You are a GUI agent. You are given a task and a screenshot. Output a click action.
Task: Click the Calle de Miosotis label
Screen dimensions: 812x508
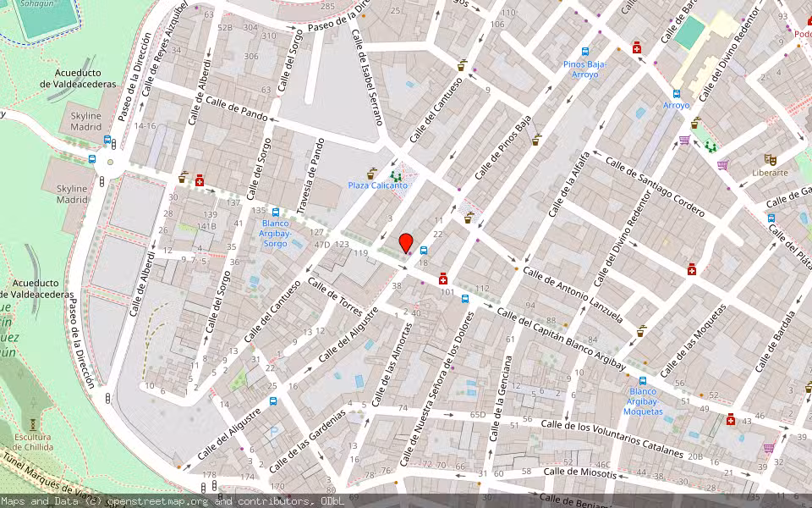coord(580,472)
